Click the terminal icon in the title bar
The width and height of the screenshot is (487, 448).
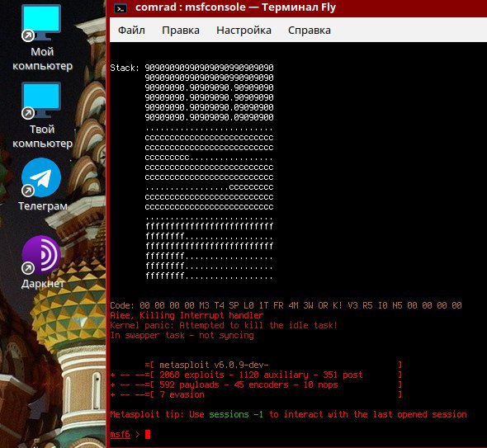(x=121, y=8)
